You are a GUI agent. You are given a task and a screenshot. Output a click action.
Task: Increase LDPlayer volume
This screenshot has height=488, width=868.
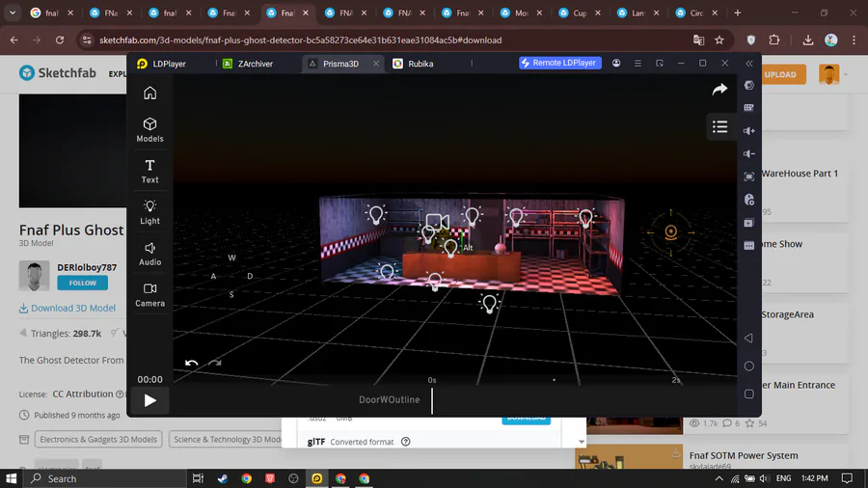[749, 131]
